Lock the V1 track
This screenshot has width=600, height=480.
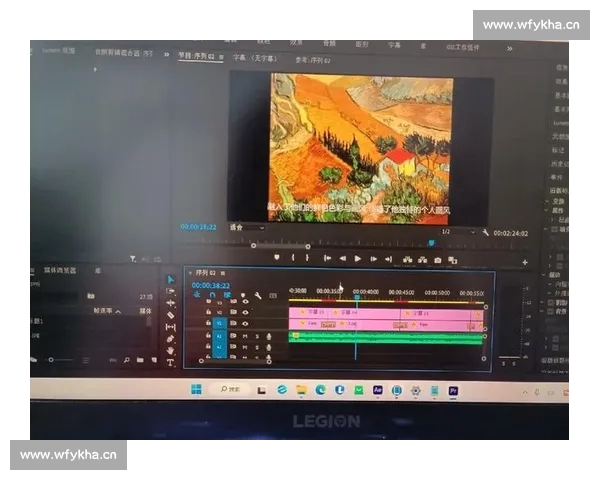tap(209, 323)
